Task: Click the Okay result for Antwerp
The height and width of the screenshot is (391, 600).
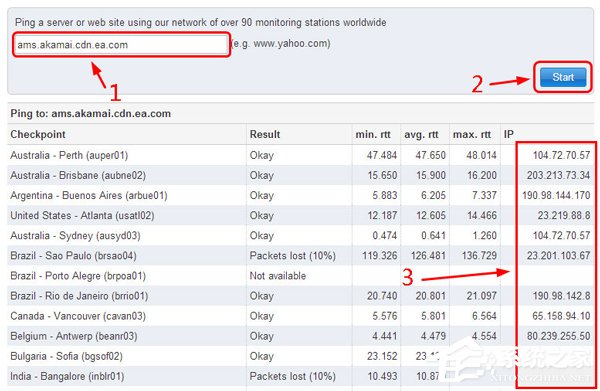Action: tap(262, 336)
